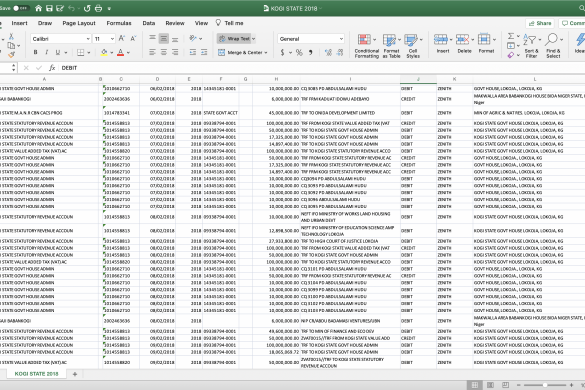This screenshot has height=390, width=585.
Task: Open the Quick Access toolbar customize arrow
Action: click(x=109, y=9)
